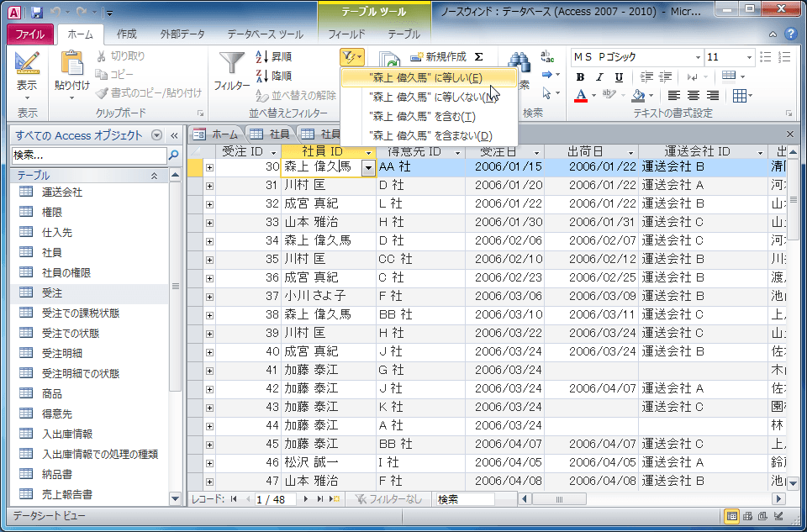
Task: Open navigation pane menu すべての Access オブジェクト
Action: point(156,135)
